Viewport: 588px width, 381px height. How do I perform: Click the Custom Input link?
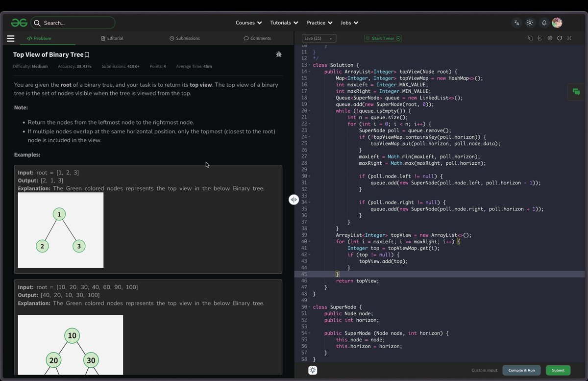[484, 370]
